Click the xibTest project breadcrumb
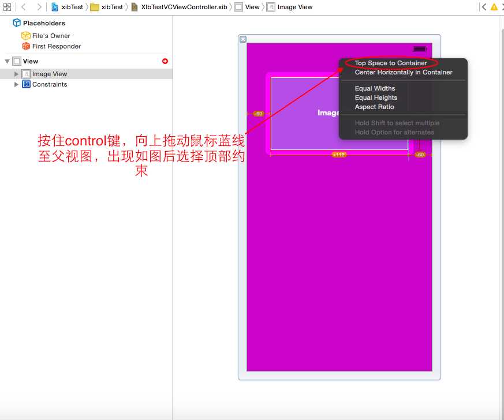The image size is (504, 420). pyautogui.click(x=67, y=7)
